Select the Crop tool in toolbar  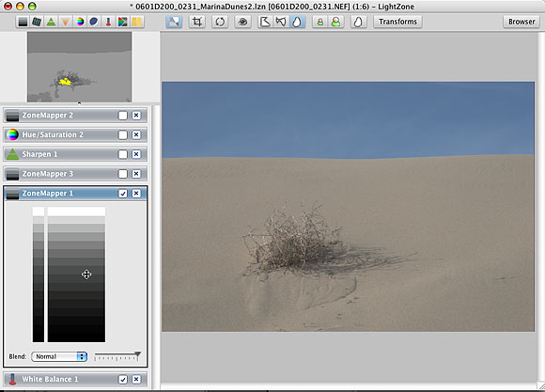point(197,22)
